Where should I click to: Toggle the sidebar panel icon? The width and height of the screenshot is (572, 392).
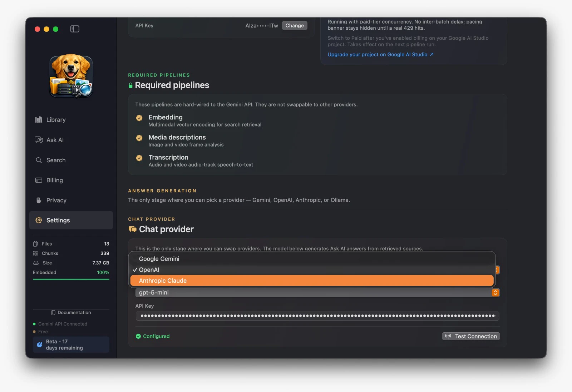click(x=75, y=29)
